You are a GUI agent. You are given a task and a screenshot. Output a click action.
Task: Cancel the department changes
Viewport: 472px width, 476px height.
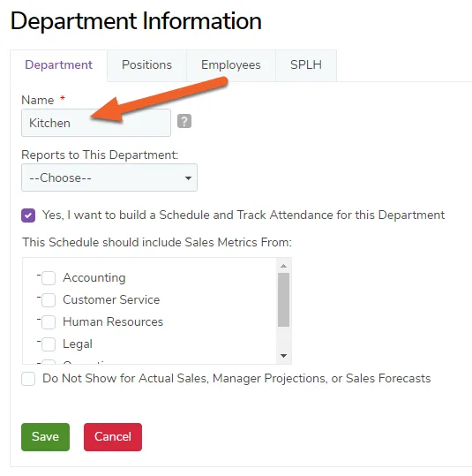113,437
